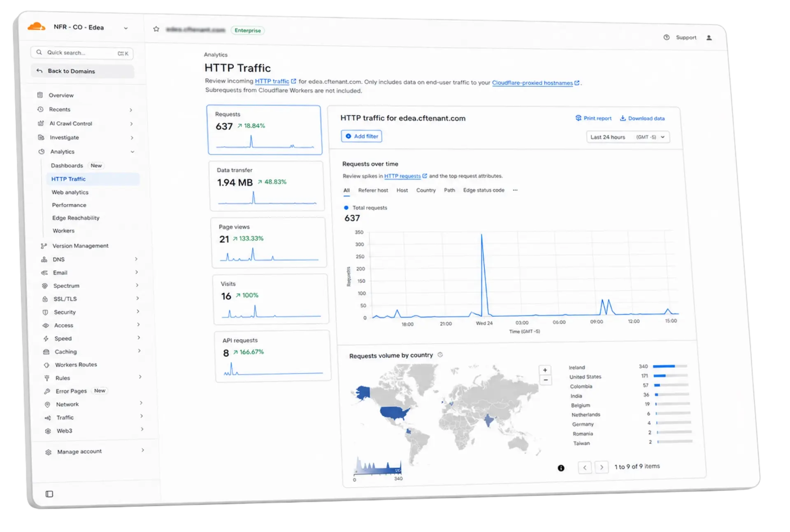Click the Rules icon

(x=47, y=378)
